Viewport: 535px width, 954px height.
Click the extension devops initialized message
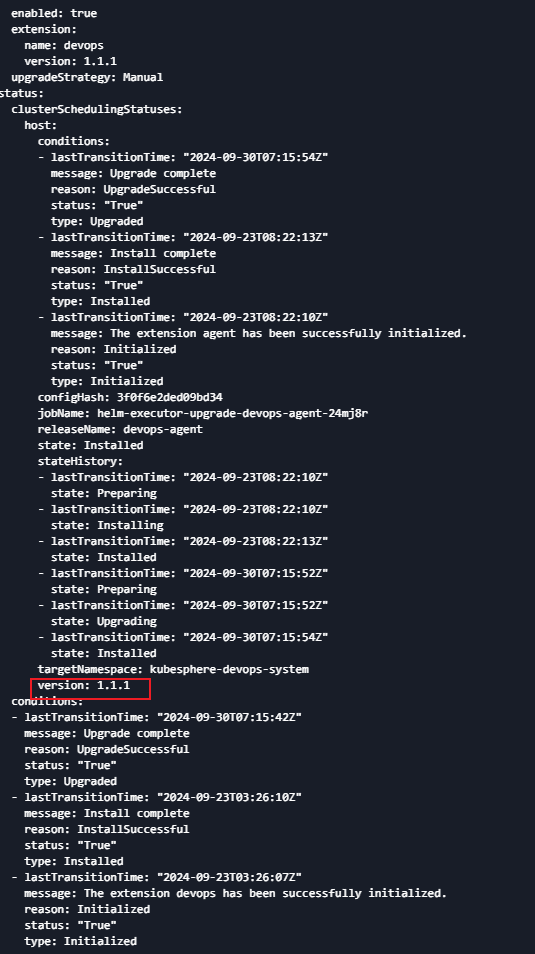point(236,893)
